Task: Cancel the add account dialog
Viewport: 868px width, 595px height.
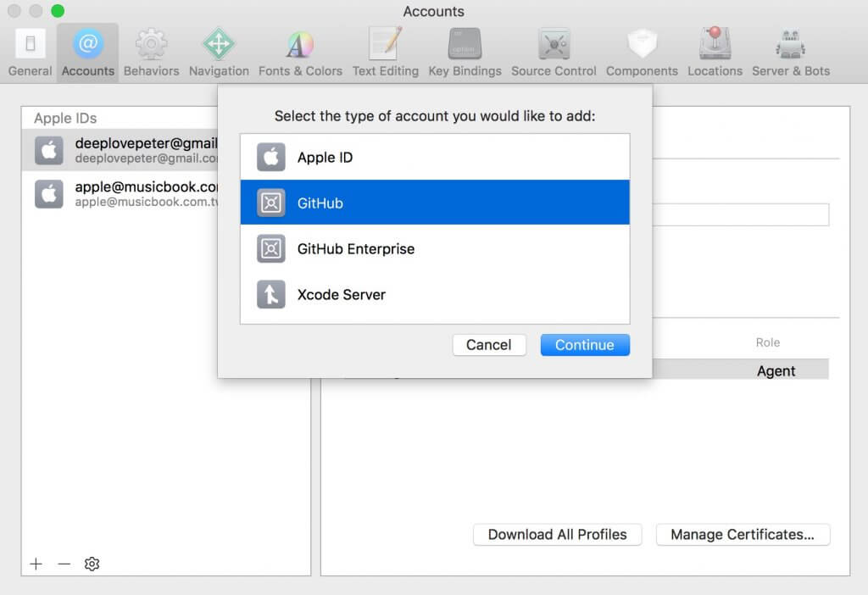Action: pos(489,345)
